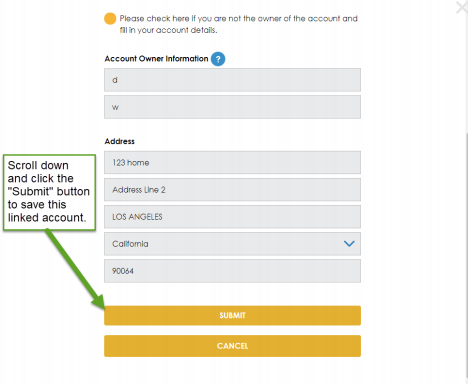Screen dimensions: 468x384
Task: Click the green 'Scroll down' instruction callout
Action: coord(49,192)
